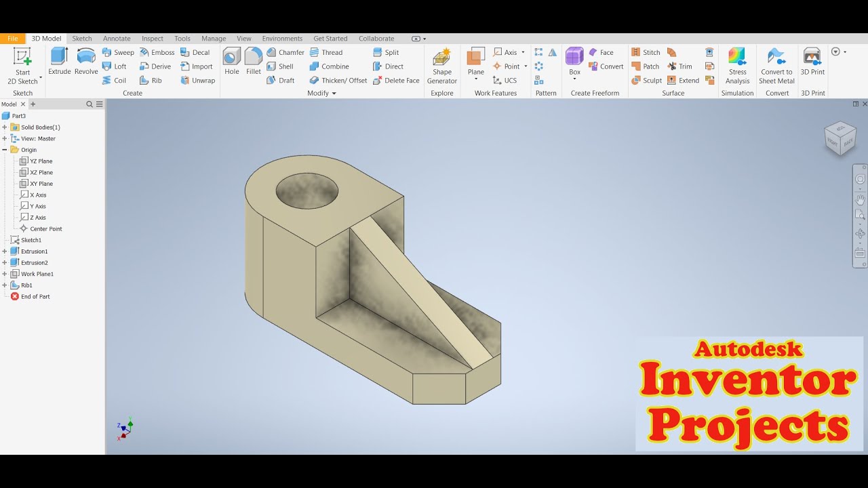The width and height of the screenshot is (868, 488).
Task: Expand the View: Master node
Action: coord(5,138)
